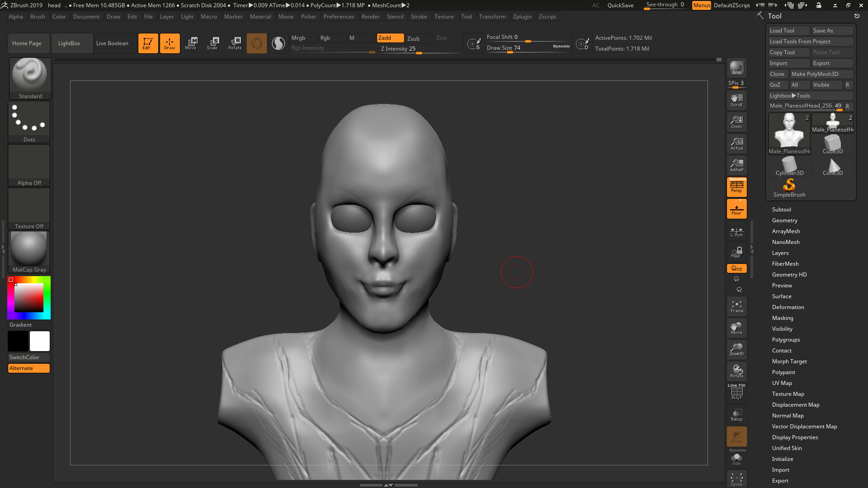Click the Make PolyMesh3D button
The width and height of the screenshot is (868, 488).
coord(821,74)
